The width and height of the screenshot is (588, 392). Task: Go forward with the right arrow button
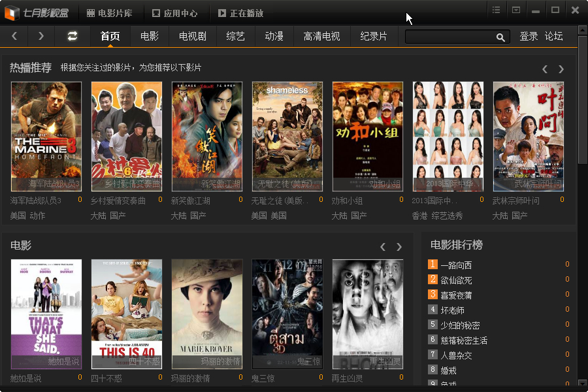tap(41, 36)
